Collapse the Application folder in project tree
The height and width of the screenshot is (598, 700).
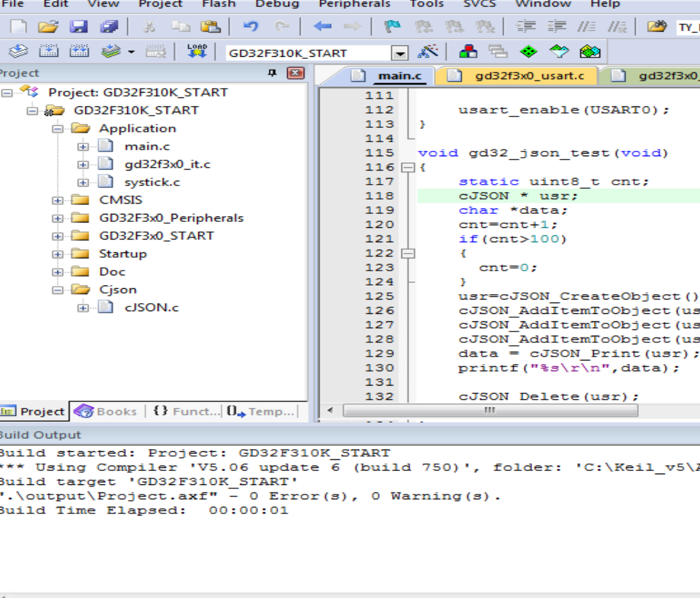click(58, 129)
